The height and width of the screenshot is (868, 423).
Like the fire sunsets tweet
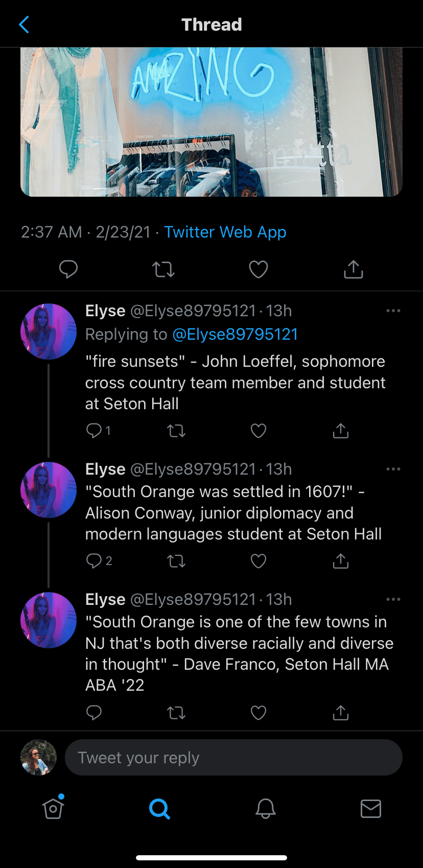[258, 431]
